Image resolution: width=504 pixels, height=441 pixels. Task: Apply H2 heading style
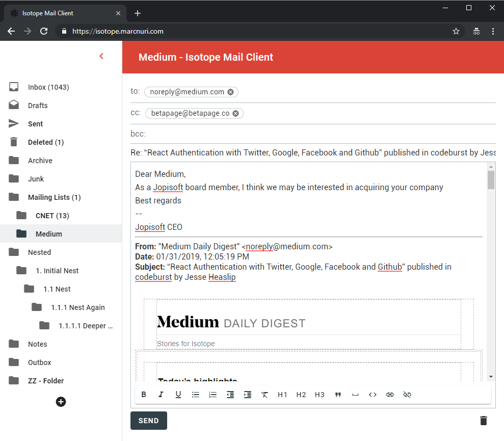301,395
